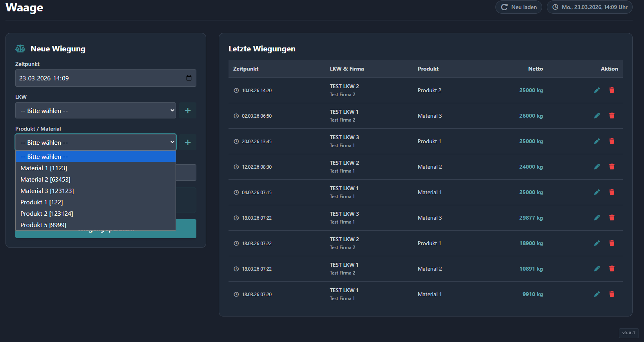
Task: Click trash icon for 12.02.26 08:30 entry
Action: pos(611,167)
